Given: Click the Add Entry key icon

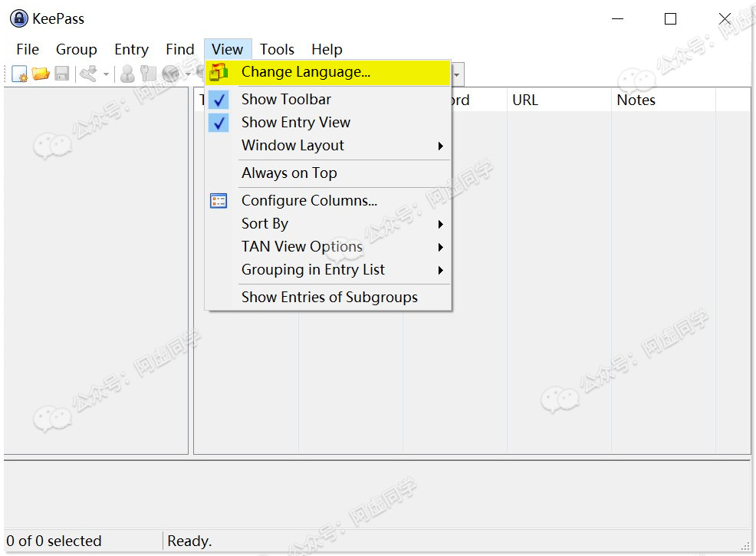Looking at the screenshot, I should 88,74.
